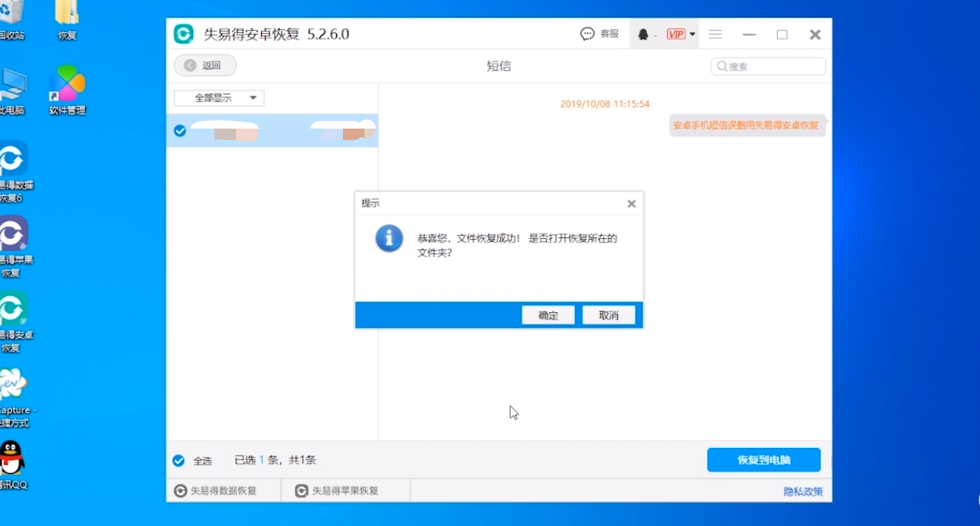Open 失易得苹果恢复 bottom tab
This screenshot has height=526, width=980.
346,491
